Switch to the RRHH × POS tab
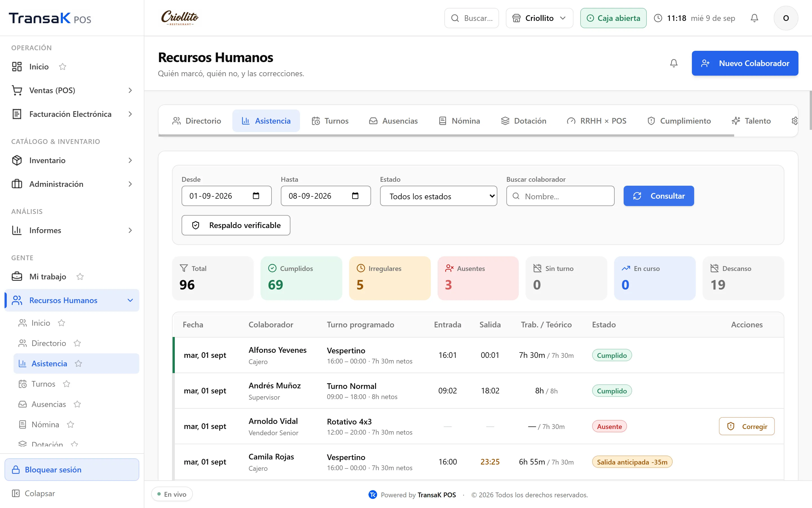The height and width of the screenshot is (508, 812). pyautogui.click(x=597, y=121)
